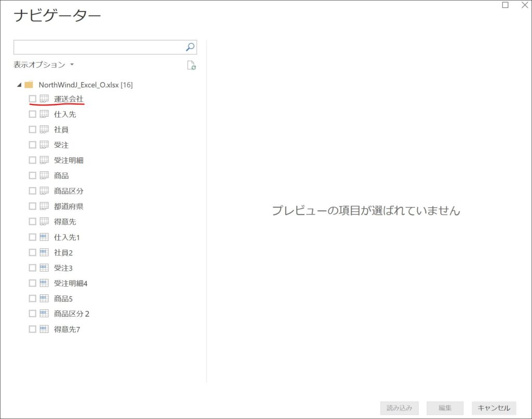
Task: Select the 都道府県 sheet name
Action: (69, 206)
